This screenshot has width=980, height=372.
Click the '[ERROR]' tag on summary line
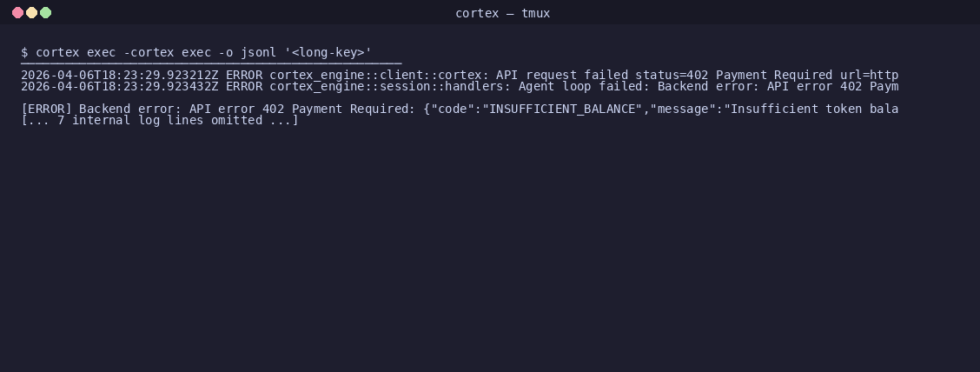(46, 109)
